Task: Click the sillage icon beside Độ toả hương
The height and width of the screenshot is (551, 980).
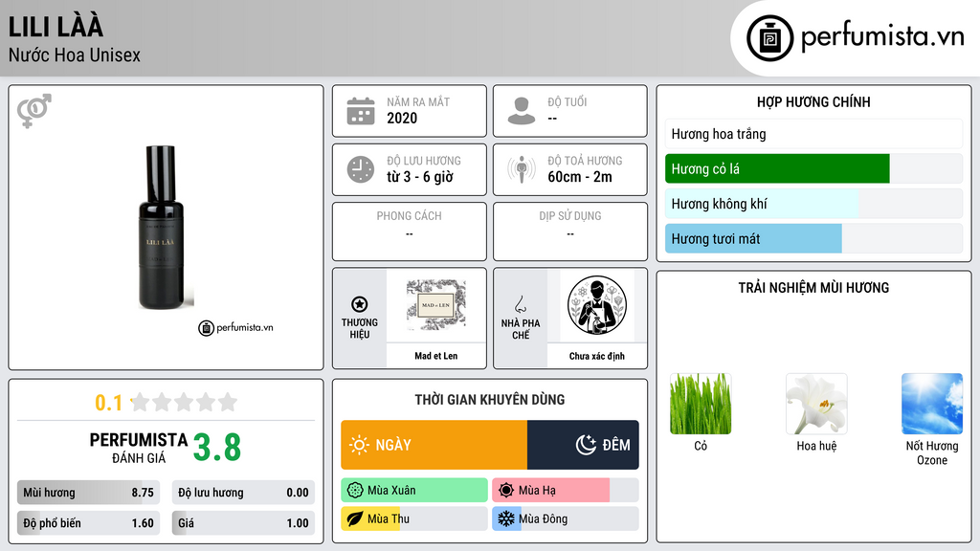Action: 522,169
